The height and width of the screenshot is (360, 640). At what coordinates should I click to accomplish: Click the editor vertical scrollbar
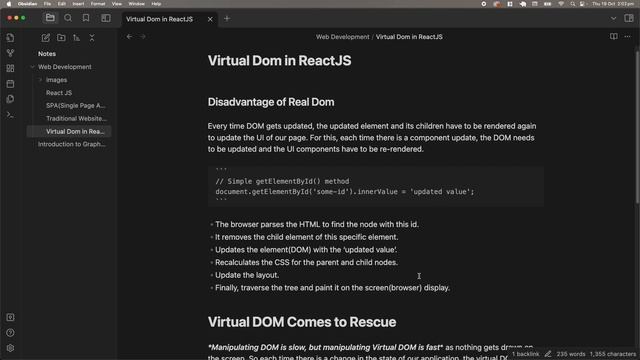(637, 127)
